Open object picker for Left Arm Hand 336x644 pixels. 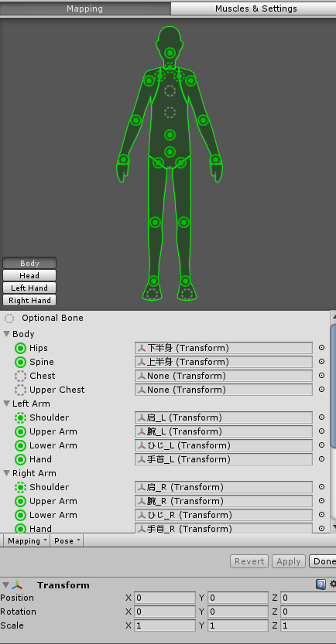tap(321, 459)
